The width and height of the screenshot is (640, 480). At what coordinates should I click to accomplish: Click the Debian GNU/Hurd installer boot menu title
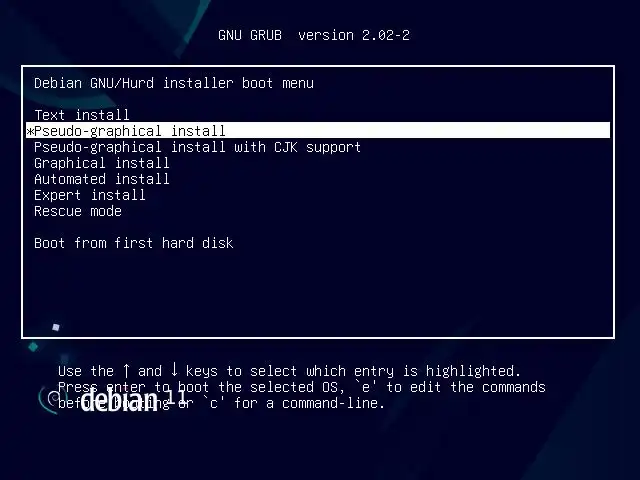pyautogui.click(x=174, y=83)
